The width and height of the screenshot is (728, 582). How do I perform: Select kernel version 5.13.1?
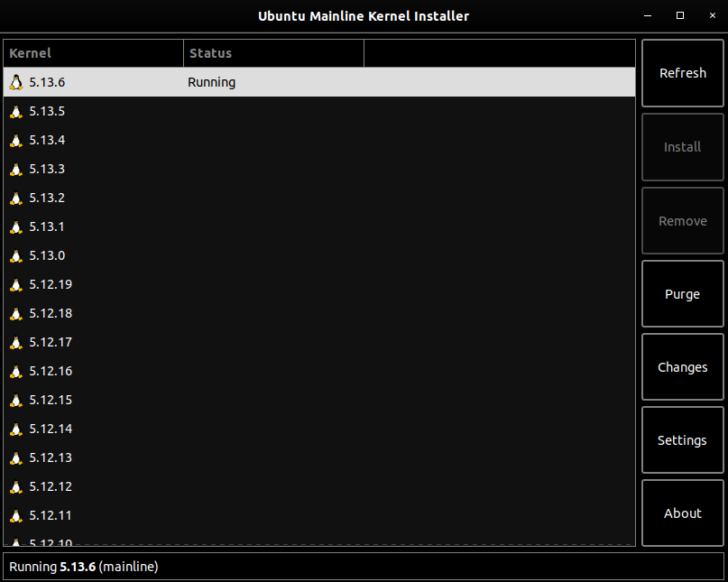(x=319, y=226)
